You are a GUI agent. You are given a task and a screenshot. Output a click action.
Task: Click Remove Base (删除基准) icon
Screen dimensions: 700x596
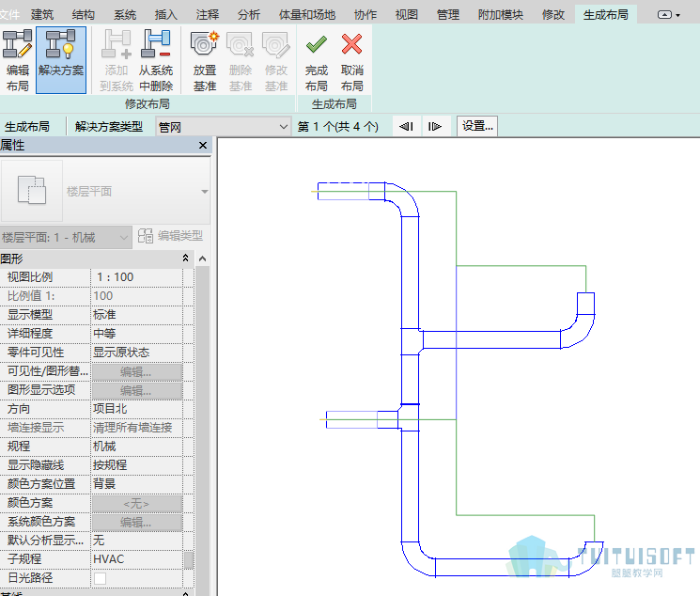241,60
